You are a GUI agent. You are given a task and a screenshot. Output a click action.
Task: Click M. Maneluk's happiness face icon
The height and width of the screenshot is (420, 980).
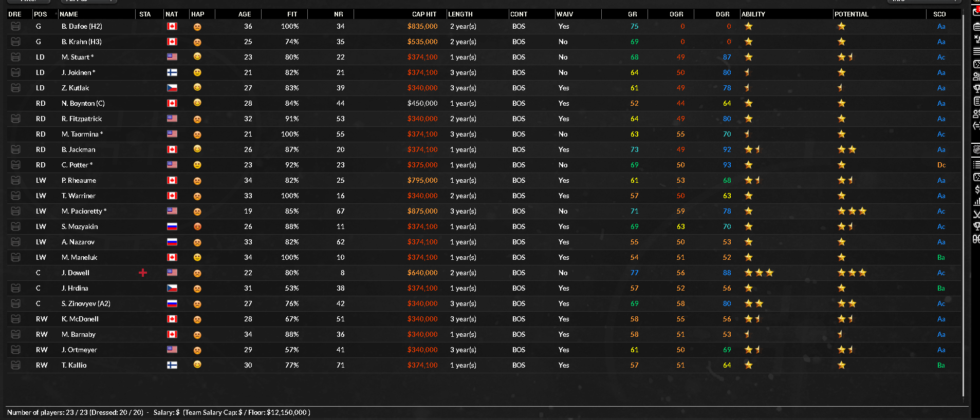point(197,257)
